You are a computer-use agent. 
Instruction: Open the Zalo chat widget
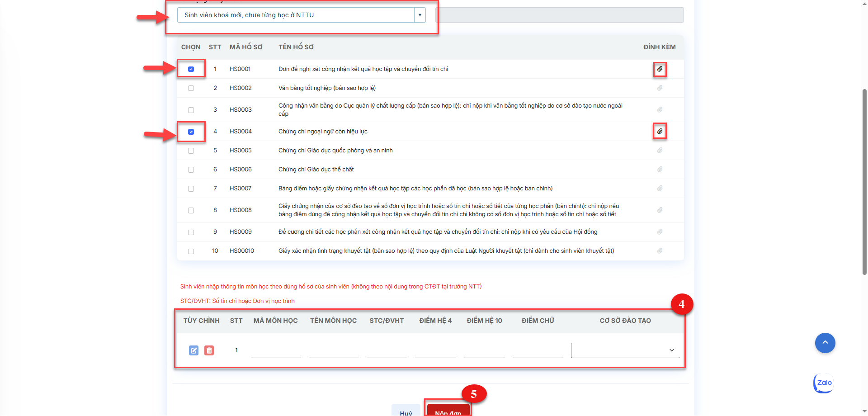pyautogui.click(x=824, y=383)
